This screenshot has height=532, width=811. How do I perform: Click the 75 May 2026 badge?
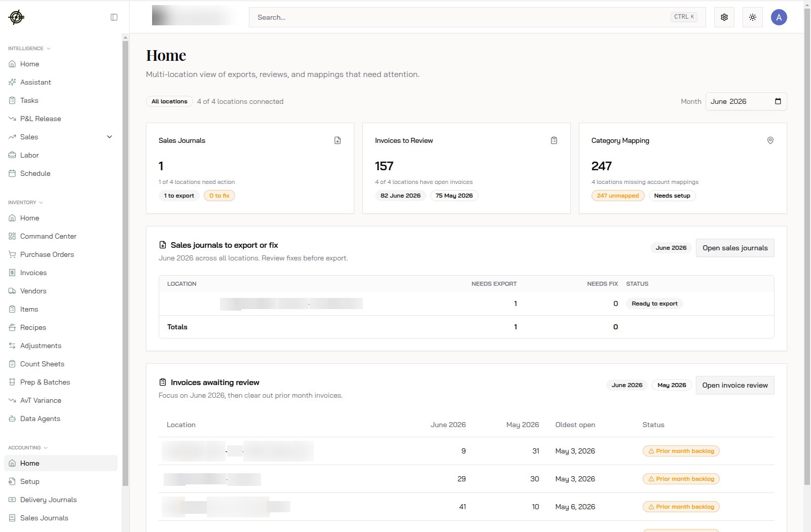click(x=454, y=196)
